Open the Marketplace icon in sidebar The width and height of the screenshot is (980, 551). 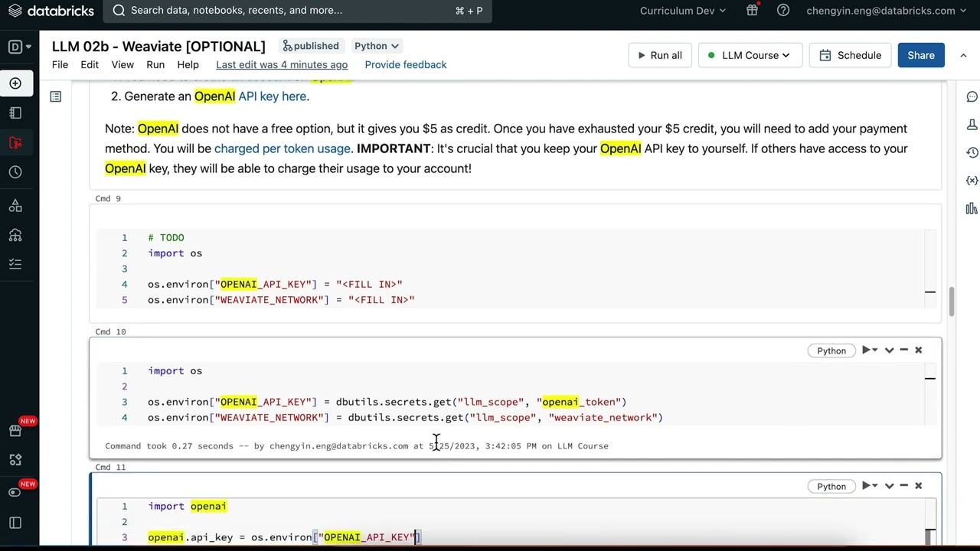click(x=15, y=430)
